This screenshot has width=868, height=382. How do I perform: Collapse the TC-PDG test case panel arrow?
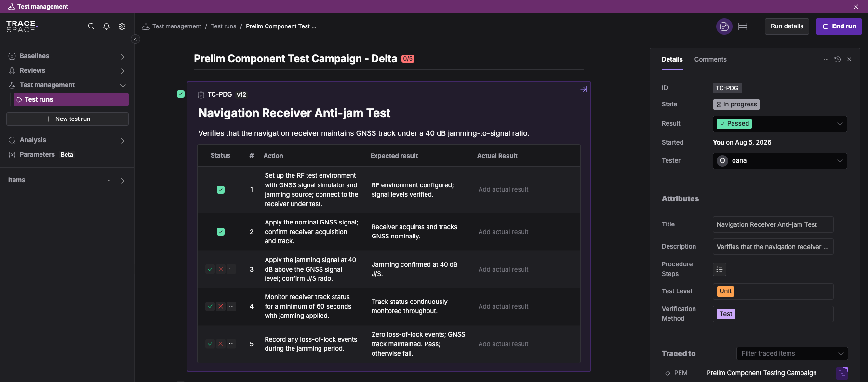click(584, 89)
